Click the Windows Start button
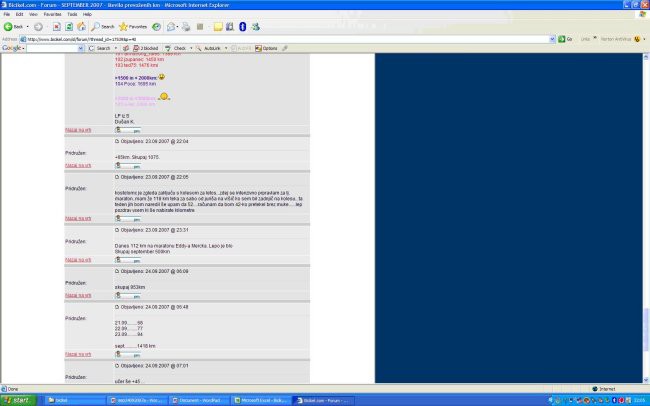 coord(18,400)
